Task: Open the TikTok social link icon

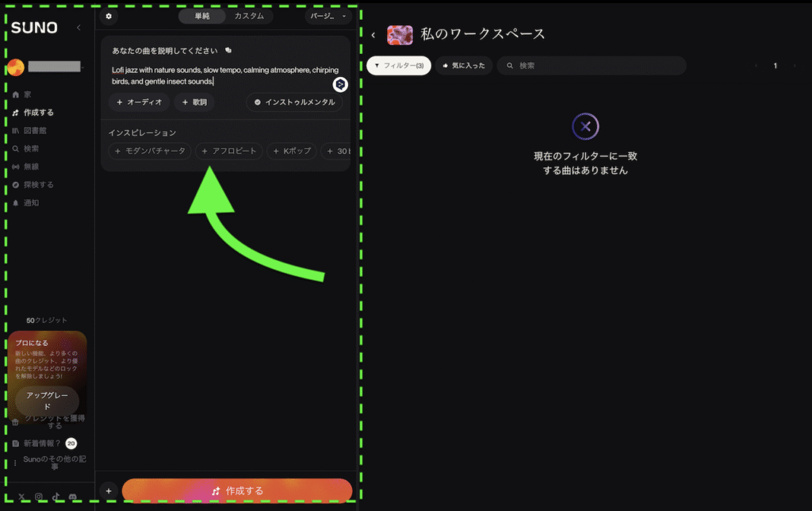Action: pos(56,497)
